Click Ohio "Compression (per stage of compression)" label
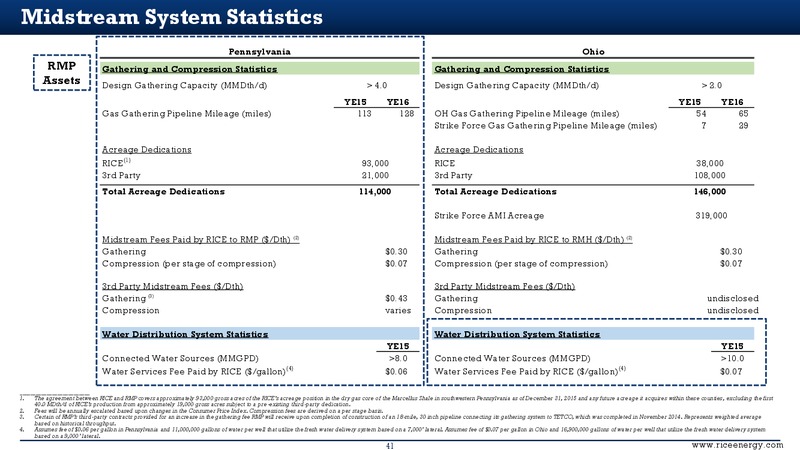Viewport: 800px width, 450px height. (521, 264)
